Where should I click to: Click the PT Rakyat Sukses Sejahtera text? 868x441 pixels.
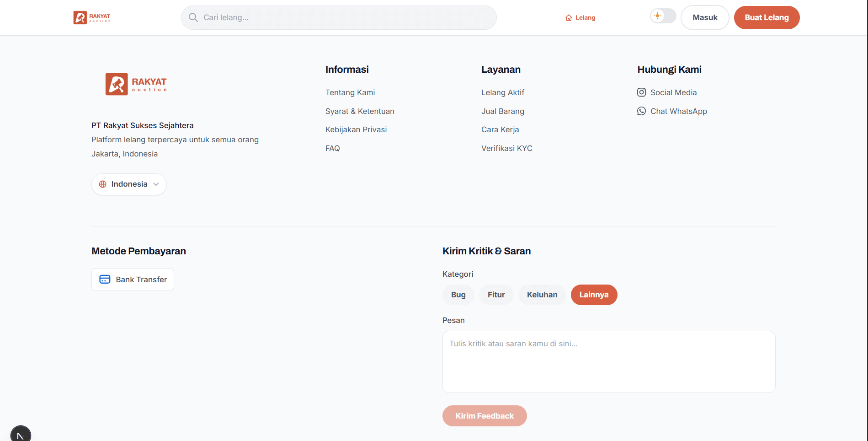[x=143, y=125]
